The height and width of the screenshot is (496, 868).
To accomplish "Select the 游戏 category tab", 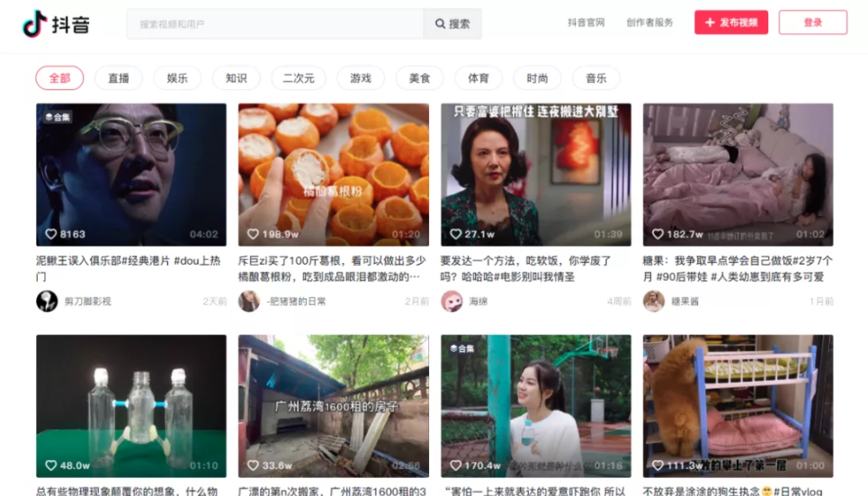I will (361, 78).
